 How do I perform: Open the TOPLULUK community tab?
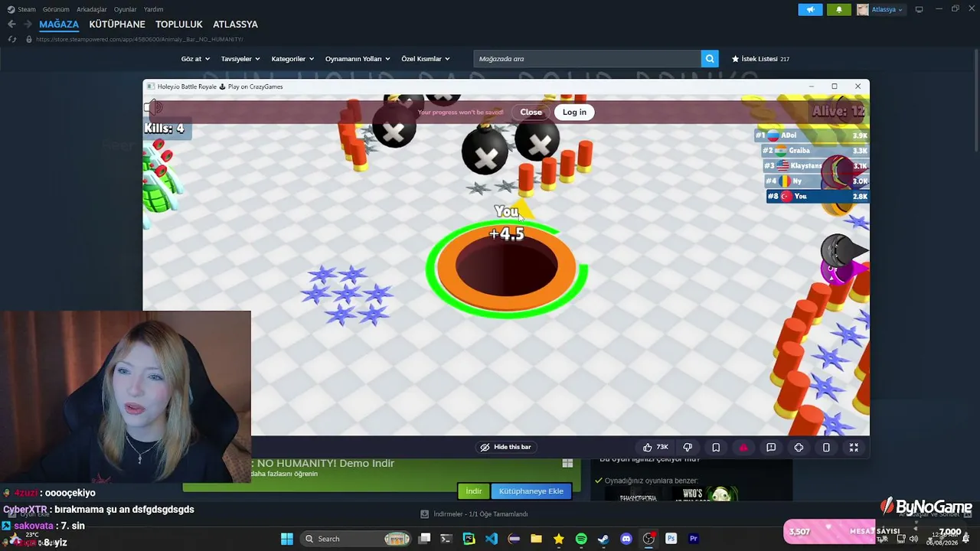(x=179, y=24)
